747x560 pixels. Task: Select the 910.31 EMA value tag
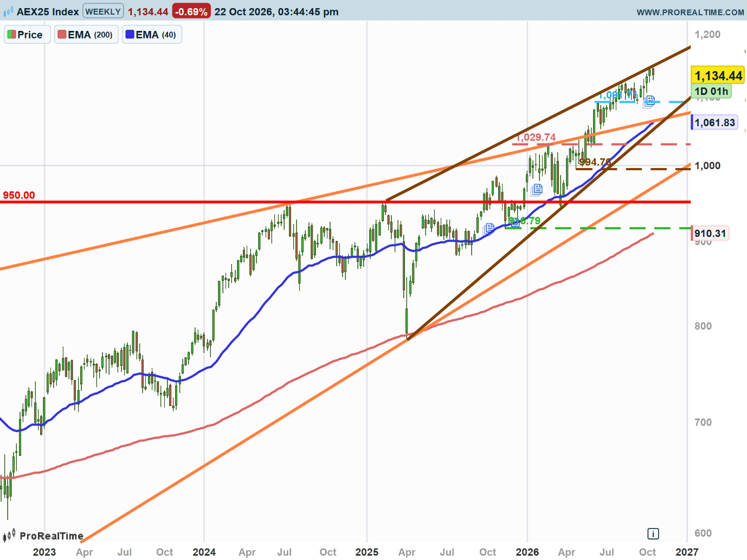[710, 234]
